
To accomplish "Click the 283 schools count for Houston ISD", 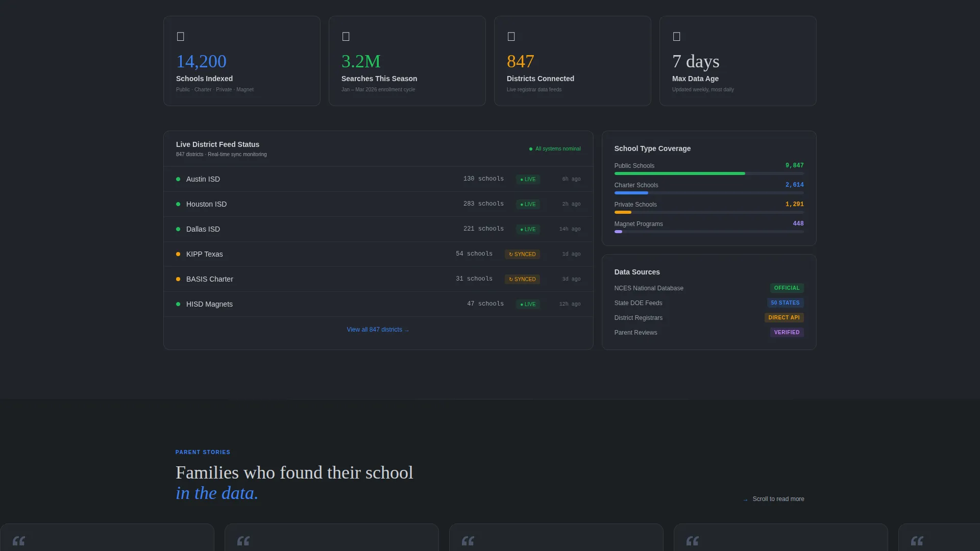I will [483, 204].
